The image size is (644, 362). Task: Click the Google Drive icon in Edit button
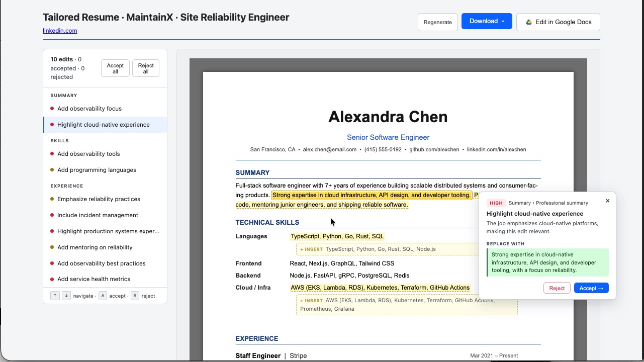529,22
